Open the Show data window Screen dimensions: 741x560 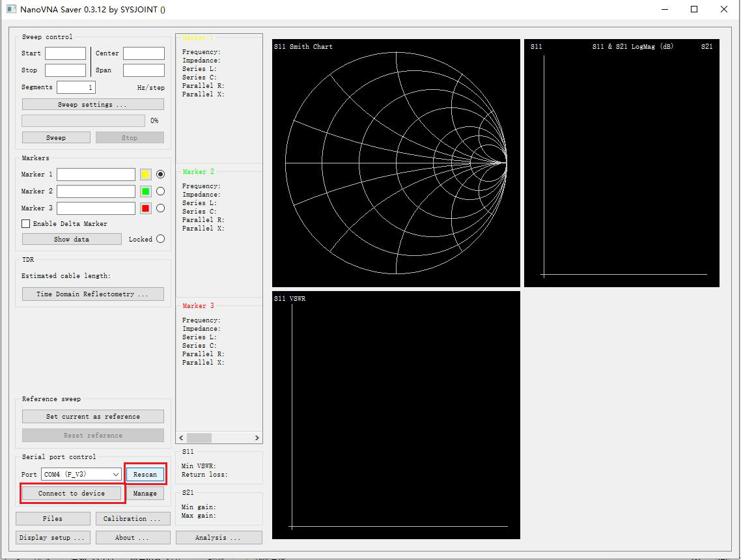pos(71,238)
